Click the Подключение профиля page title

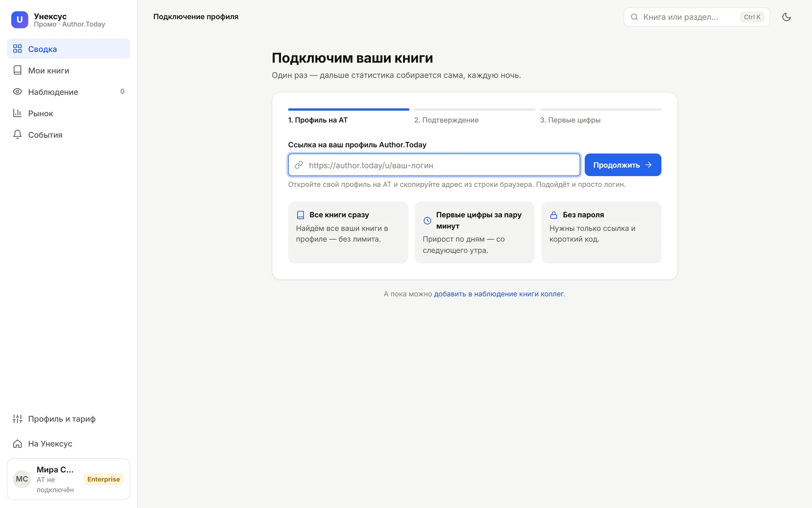tap(196, 17)
